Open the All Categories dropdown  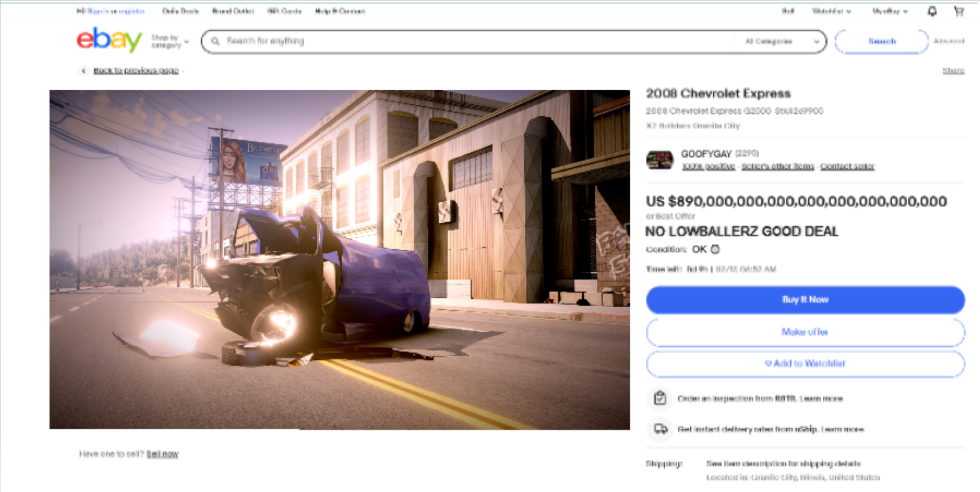click(782, 41)
